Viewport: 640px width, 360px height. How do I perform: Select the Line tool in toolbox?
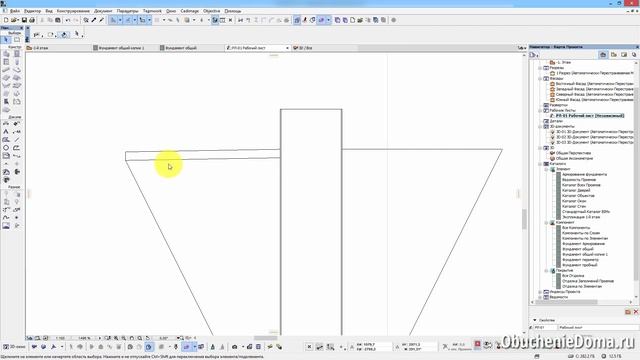17,140
